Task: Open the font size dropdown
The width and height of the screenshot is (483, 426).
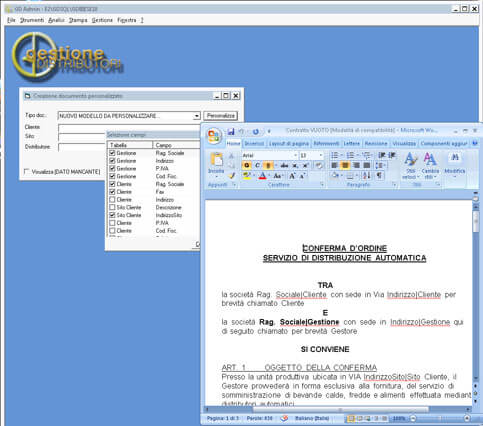Action: [x=321, y=155]
